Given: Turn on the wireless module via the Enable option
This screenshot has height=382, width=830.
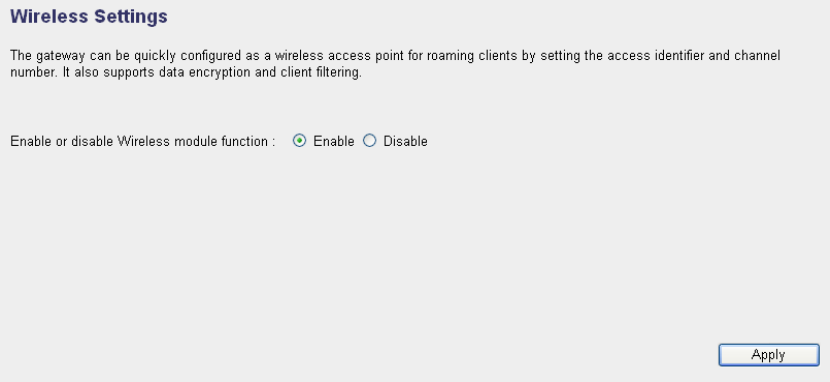Looking at the screenshot, I should 299,141.
